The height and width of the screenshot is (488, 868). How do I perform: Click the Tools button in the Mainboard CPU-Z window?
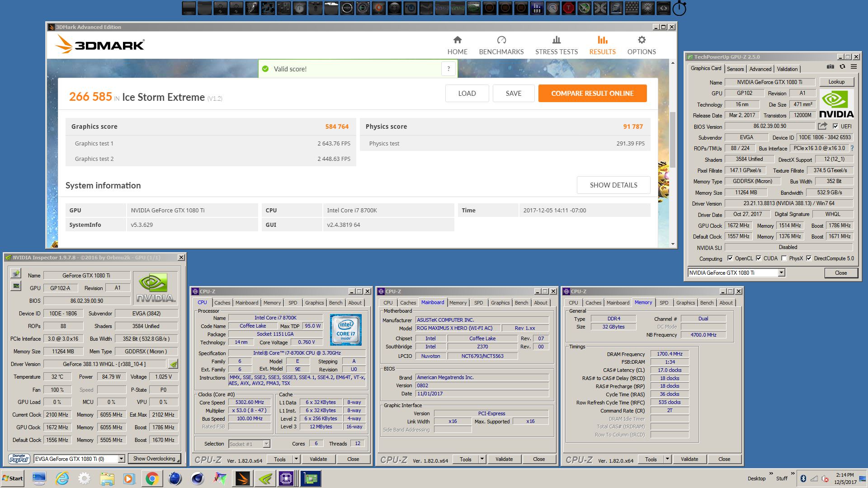[466, 459]
